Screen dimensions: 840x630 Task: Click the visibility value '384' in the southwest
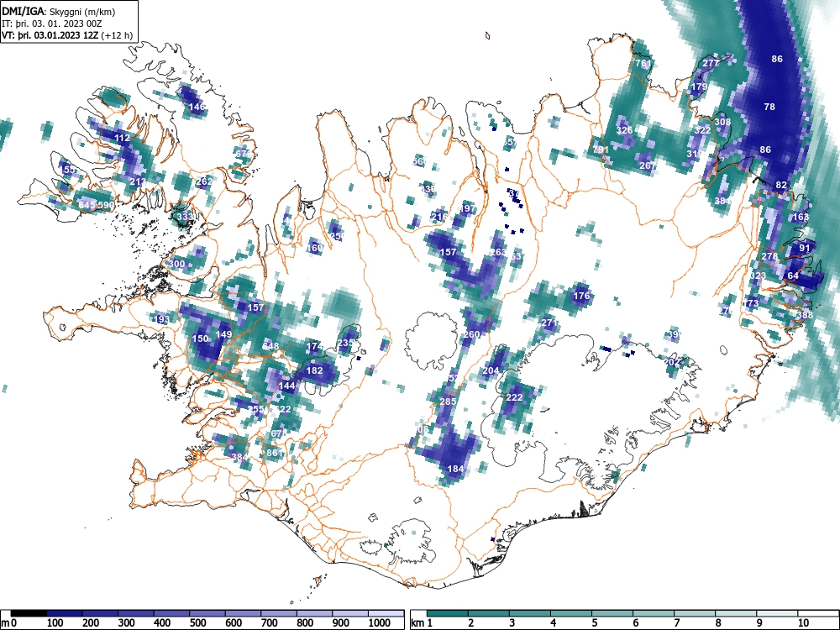239,457
